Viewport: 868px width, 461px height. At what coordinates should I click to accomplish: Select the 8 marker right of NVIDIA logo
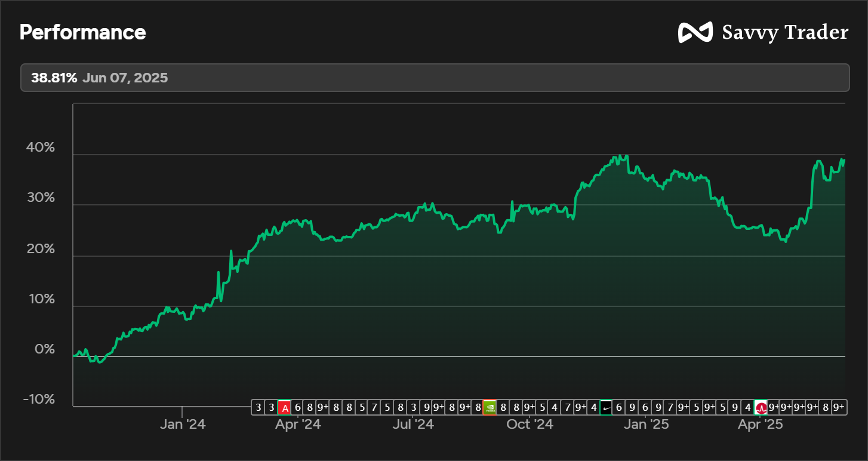(503, 408)
